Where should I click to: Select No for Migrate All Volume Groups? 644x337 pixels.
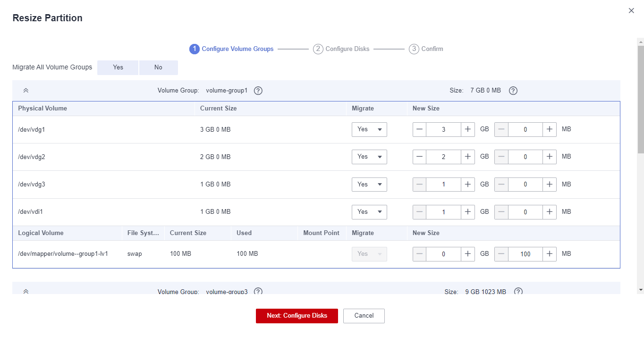click(x=158, y=67)
